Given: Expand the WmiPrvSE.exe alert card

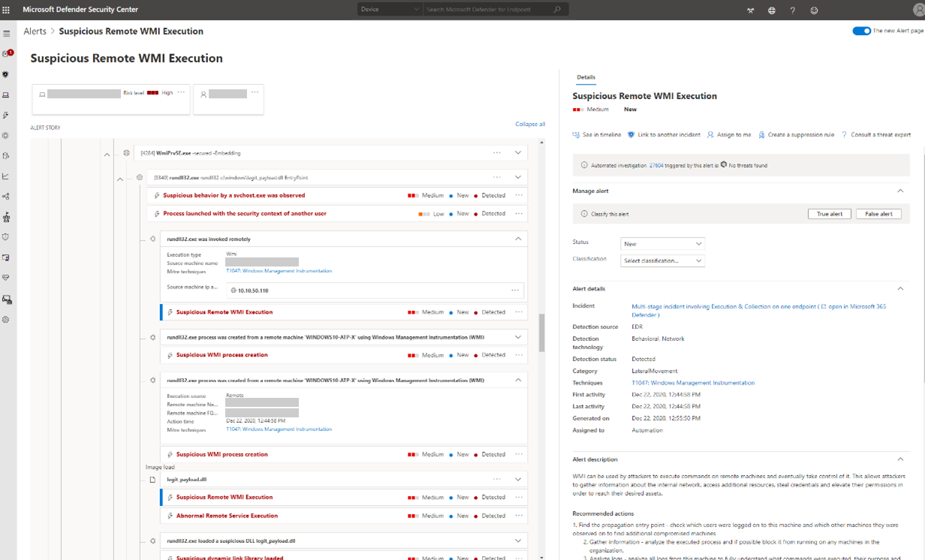Looking at the screenshot, I should click(x=517, y=152).
